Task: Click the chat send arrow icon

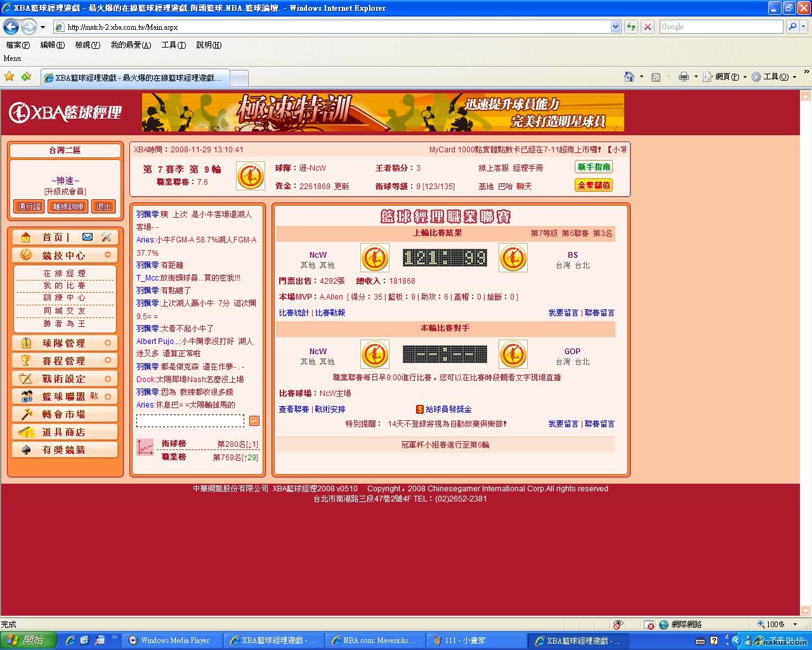Action: click(x=254, y=421)
